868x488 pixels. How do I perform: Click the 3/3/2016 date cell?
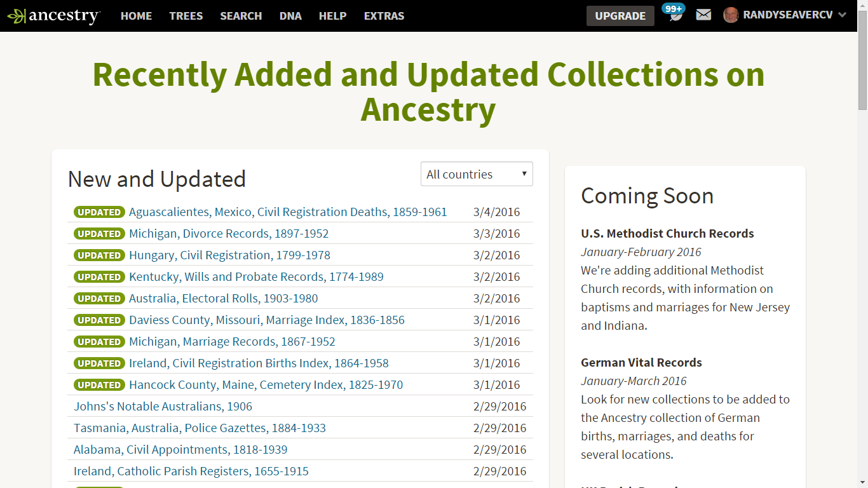(x=497, y=234)
